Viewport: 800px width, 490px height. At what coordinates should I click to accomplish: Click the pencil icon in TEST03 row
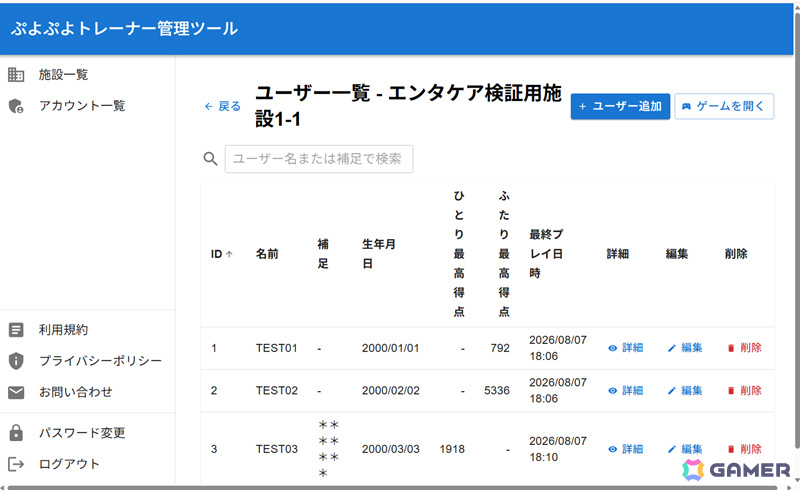click(672, 449)
